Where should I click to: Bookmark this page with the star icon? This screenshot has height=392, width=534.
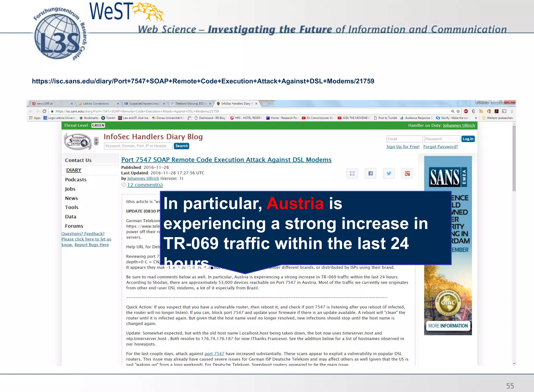(x=458, y=111)
